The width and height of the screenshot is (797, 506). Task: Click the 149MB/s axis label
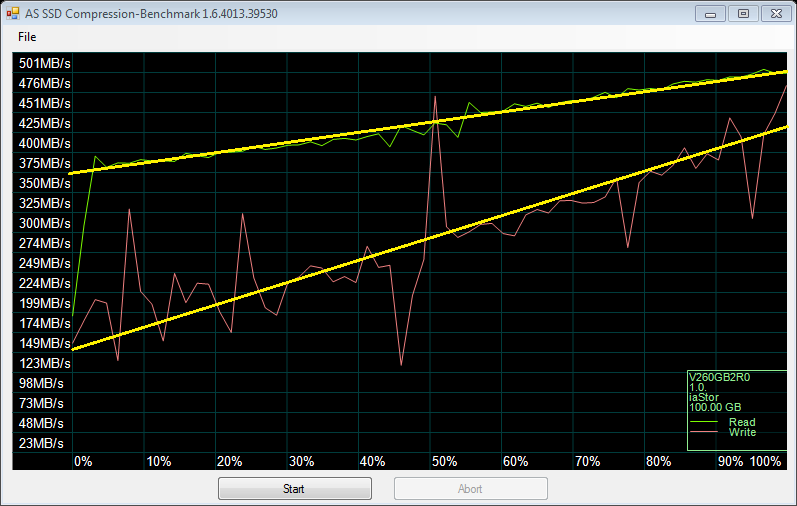click(x=45, y=343)
